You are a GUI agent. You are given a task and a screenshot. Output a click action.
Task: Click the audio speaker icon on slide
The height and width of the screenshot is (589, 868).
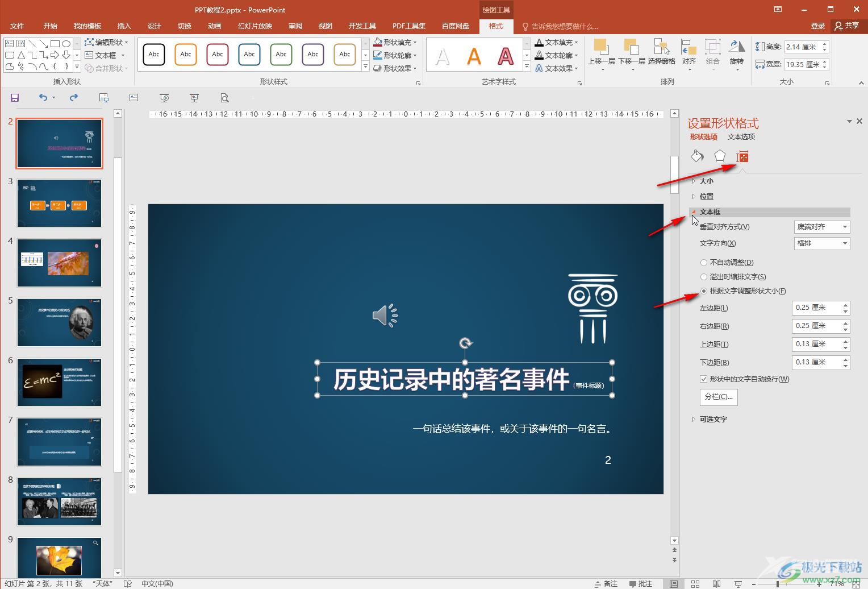pos(385,315)
